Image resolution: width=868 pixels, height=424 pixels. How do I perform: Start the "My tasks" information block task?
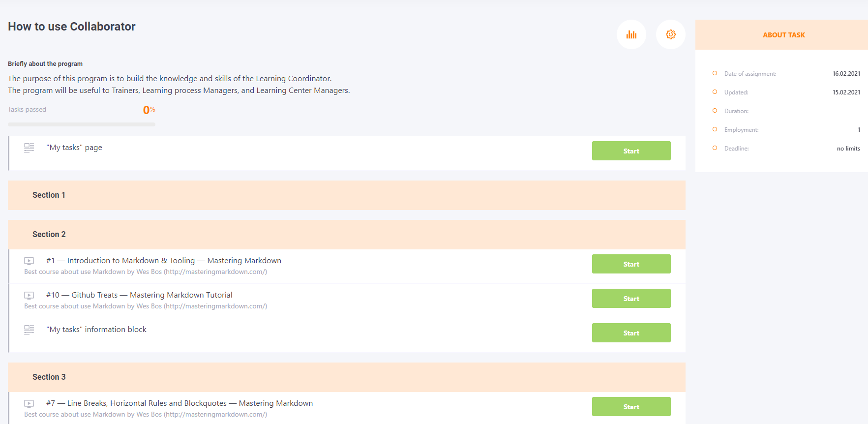pyautogui.click(x=631, y=333)
